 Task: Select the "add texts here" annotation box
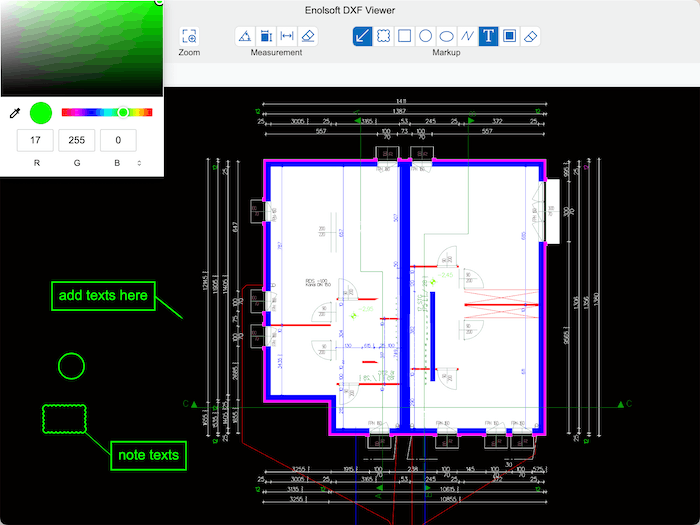pos(103,295)
